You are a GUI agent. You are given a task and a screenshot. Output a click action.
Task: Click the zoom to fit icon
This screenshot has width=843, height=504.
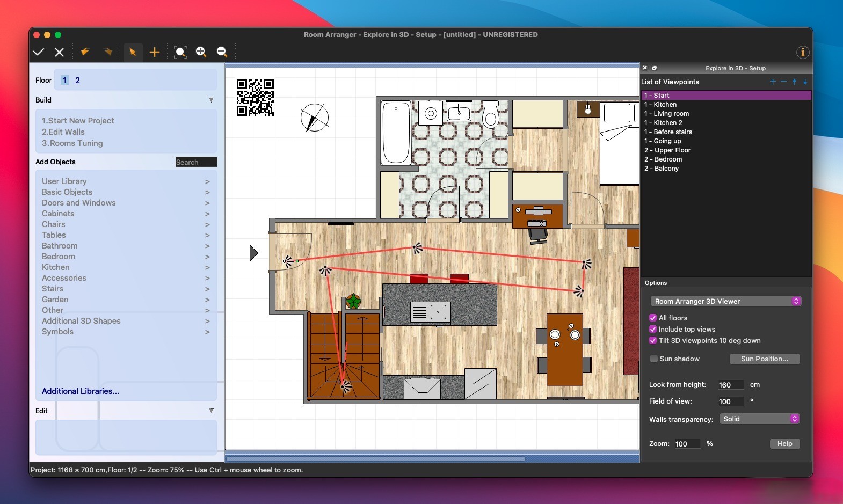[x=180, y=52]
